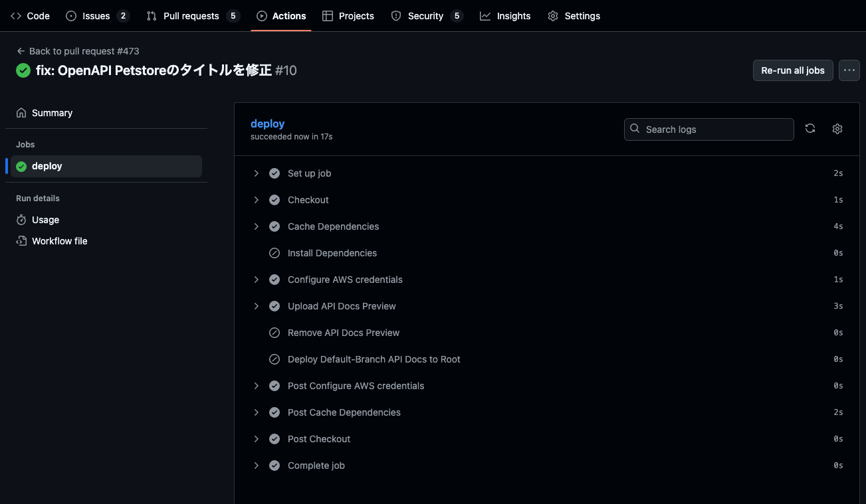Click the run number #10 in title
Screen dimensions: 866x504
[x=286, y=70]
